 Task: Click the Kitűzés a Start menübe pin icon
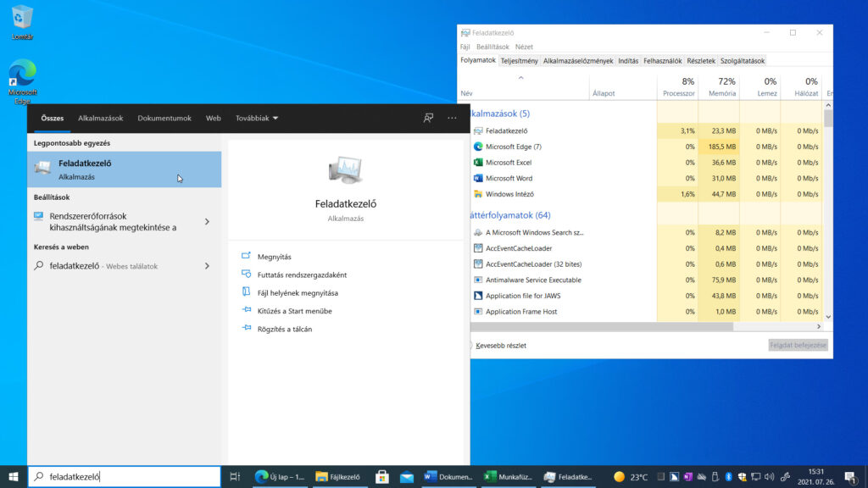246,310
